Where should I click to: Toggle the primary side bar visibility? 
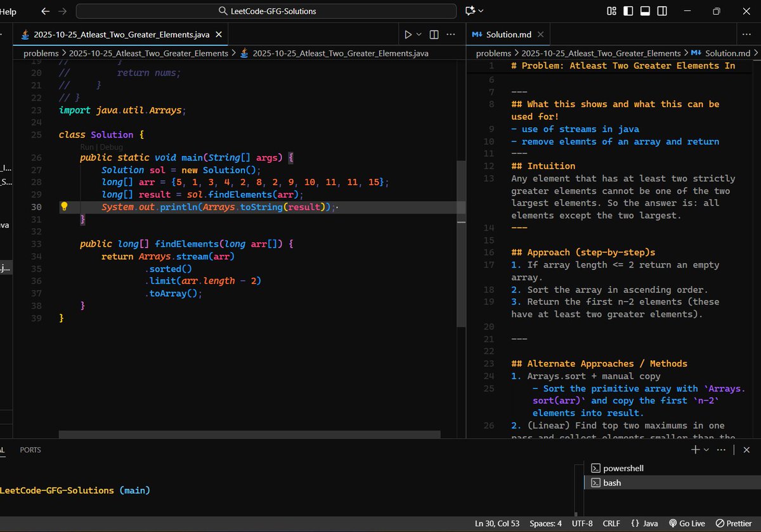[x=628, y=11]
